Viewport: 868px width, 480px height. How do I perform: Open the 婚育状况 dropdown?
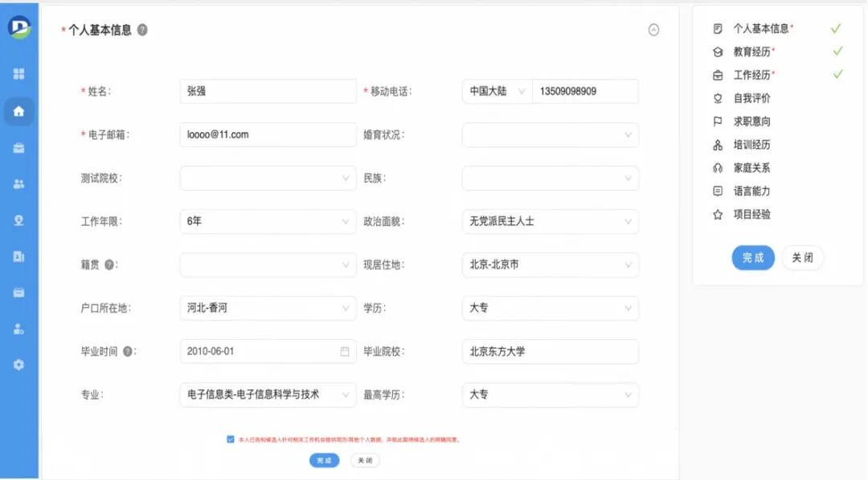tap(550, 134)
